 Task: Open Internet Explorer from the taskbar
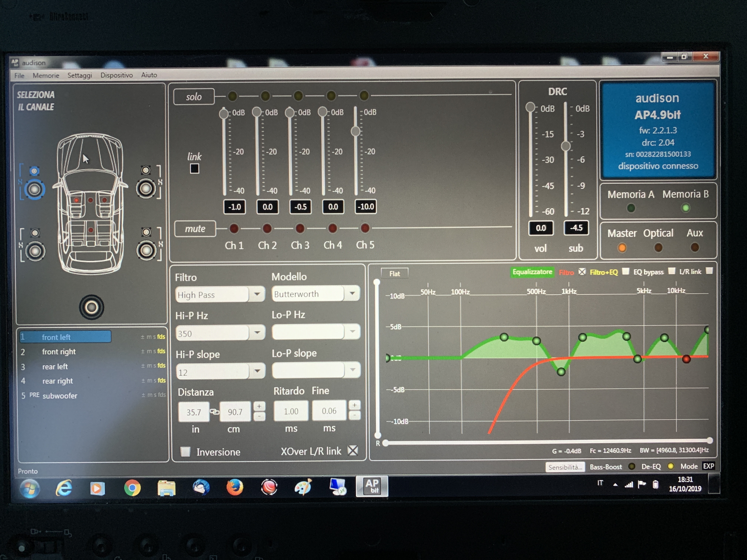64,488
